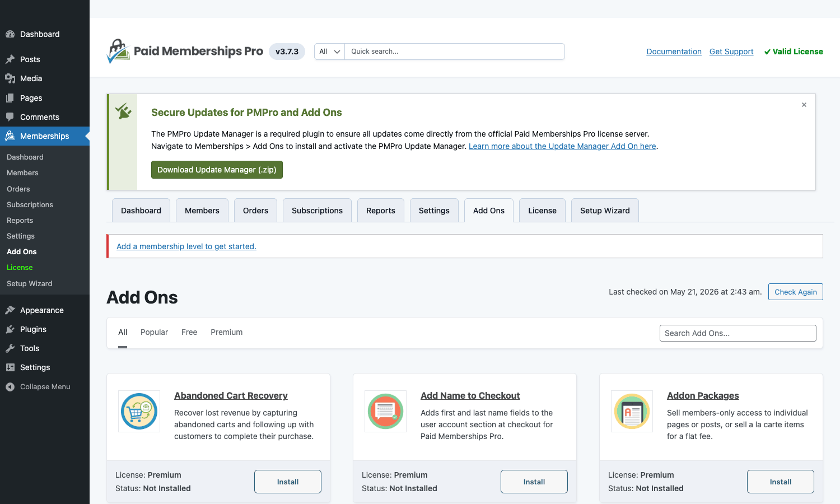Open the Get Support link
This screenshot has width=840, height=504.
(x=731, y=52)
